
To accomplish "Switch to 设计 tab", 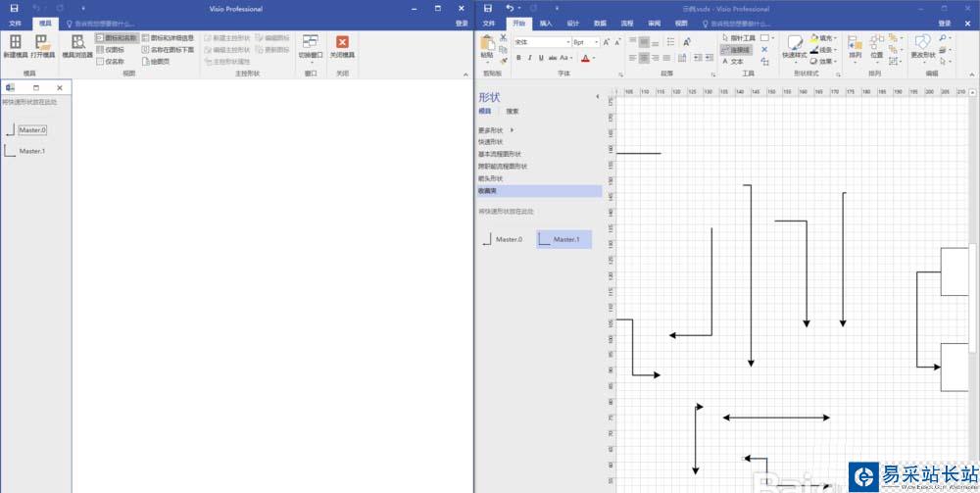I will tap(572, 24).
